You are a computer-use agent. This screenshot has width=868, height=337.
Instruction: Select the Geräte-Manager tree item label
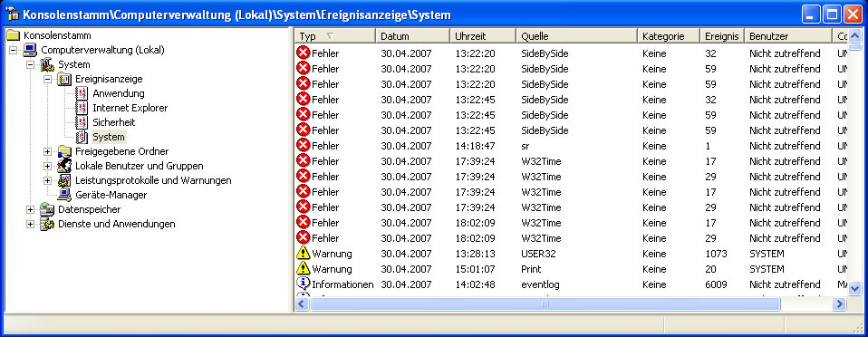tap(111, 195)
